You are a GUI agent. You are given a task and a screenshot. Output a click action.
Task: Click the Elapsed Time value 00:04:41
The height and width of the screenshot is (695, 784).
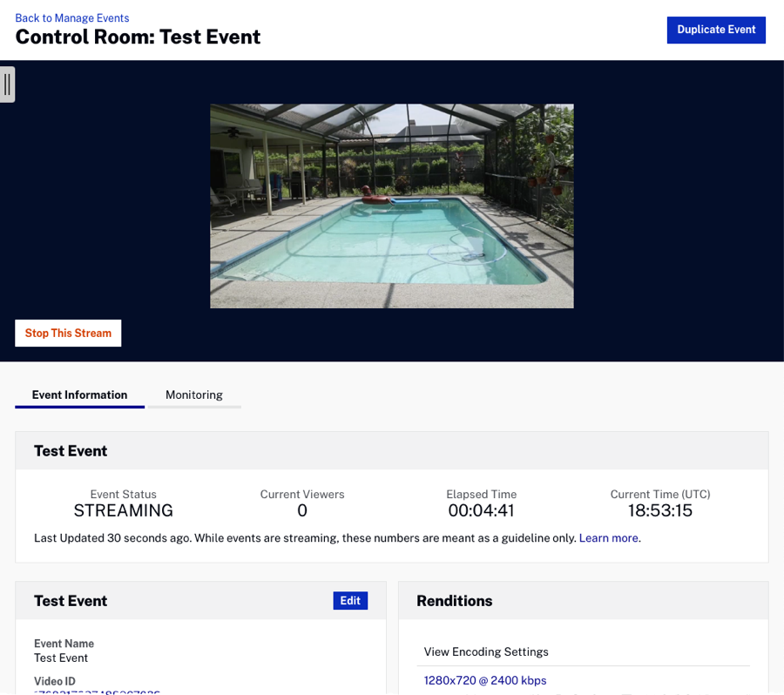pos(481,510)
